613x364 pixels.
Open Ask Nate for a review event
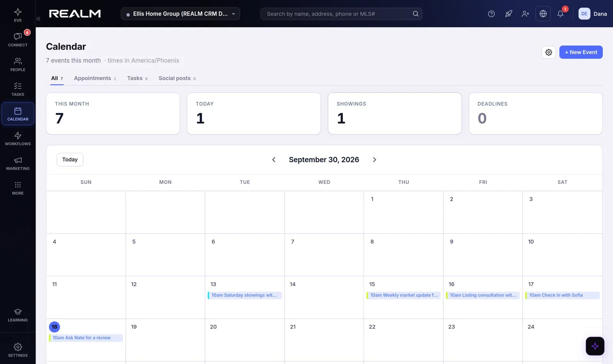click(86, 338)
